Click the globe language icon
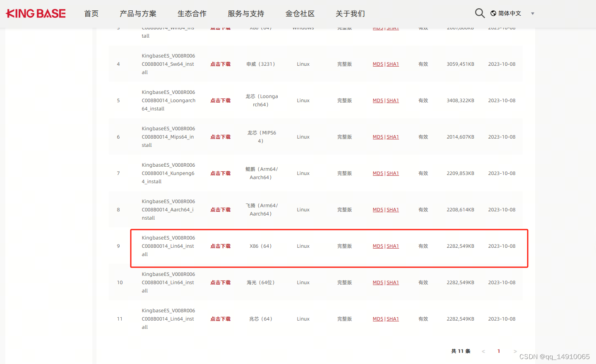 (x=493, y=13)
